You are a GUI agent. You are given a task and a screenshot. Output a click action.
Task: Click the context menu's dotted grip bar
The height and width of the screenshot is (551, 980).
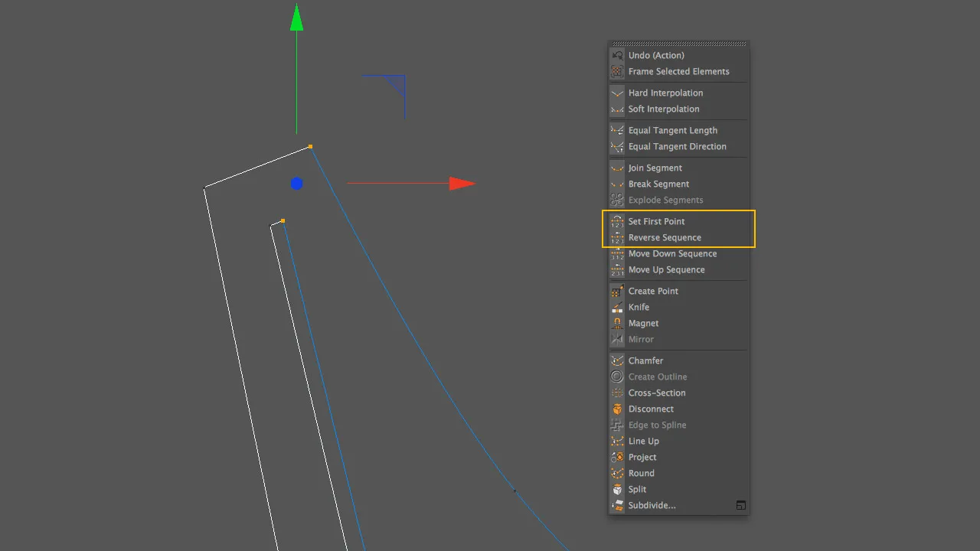click(678, 44)
